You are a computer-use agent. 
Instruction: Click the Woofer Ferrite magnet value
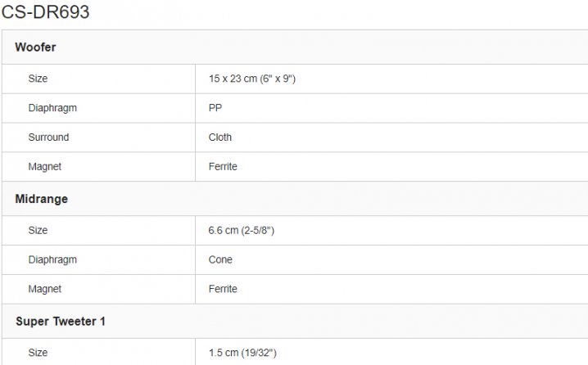[223, 166]
